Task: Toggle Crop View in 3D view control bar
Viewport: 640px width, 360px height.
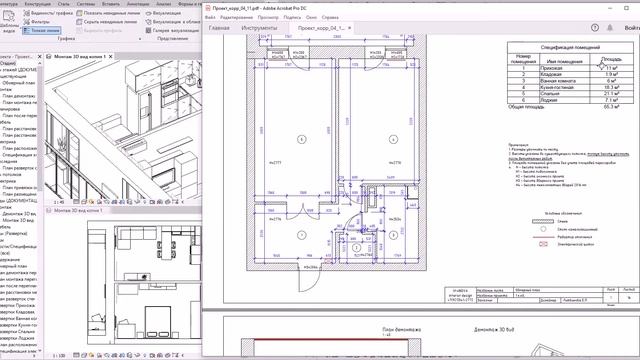Action: [114, 202]
